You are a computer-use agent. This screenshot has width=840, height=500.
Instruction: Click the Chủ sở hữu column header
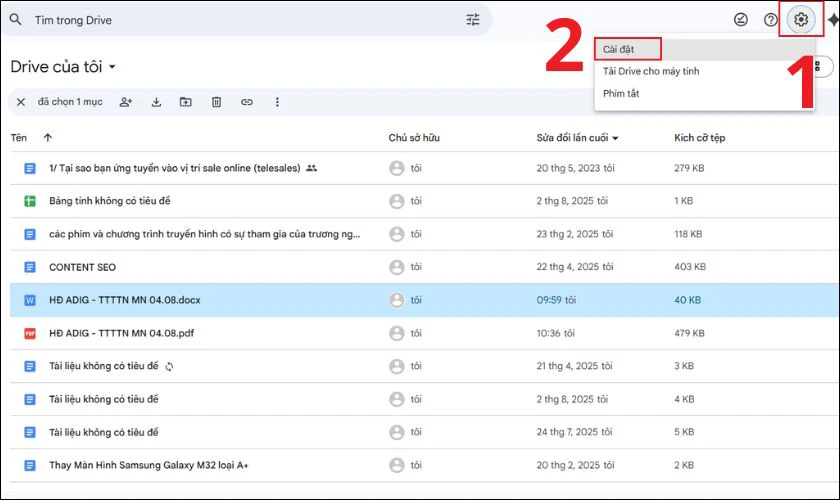(x=414, y=138)
